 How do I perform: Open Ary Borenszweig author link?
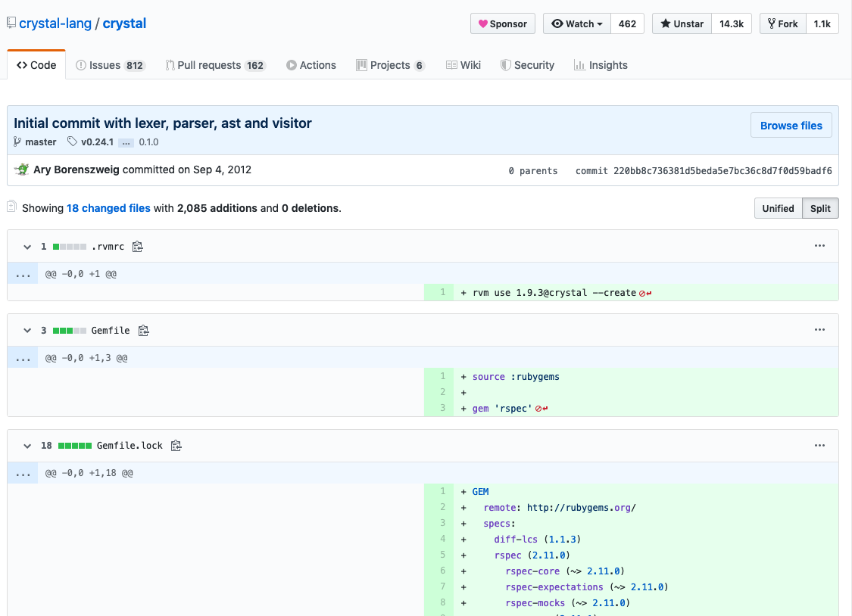[x=76, y=170]
